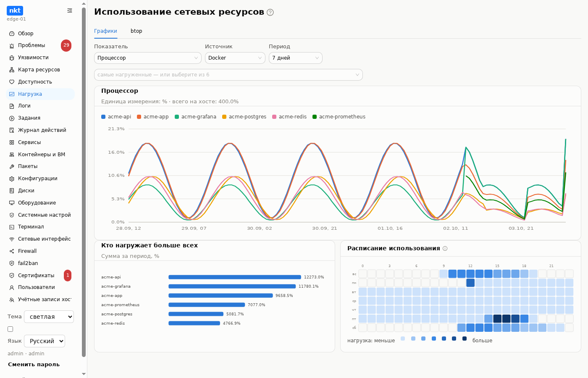Open the Сервисы grid icon
This screenshot has width=588, height=378.
click(x=12, y=142)
